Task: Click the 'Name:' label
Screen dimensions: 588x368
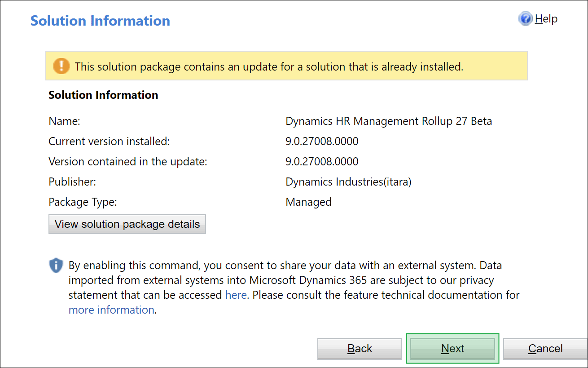Action: coord(64,121)
